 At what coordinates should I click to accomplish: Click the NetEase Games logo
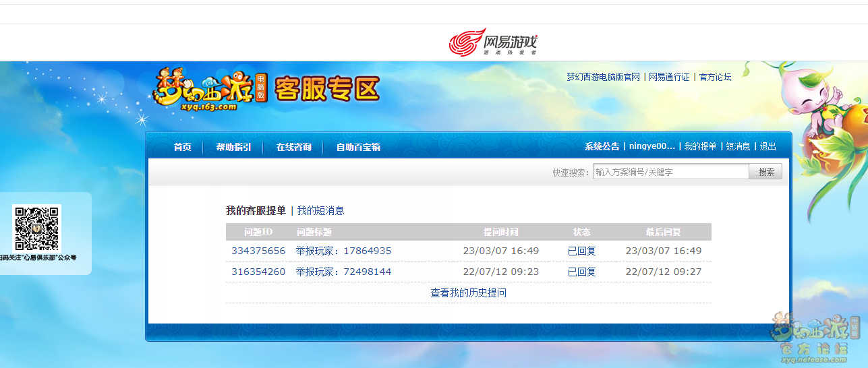493,42
